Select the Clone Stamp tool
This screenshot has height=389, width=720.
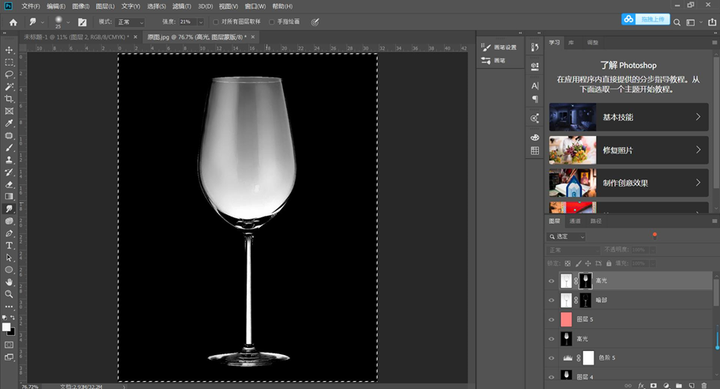[x=9, y=160]
